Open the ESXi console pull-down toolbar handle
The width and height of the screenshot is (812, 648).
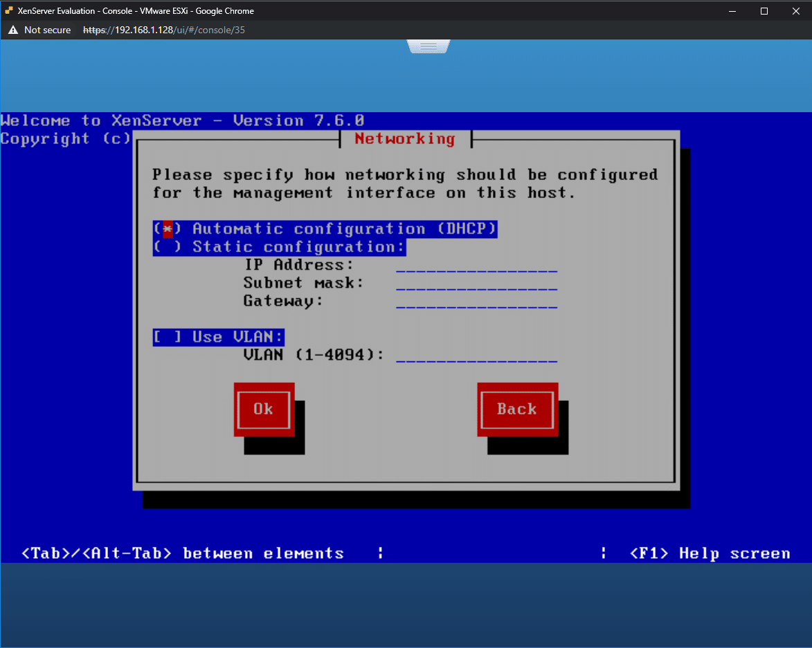428,46
